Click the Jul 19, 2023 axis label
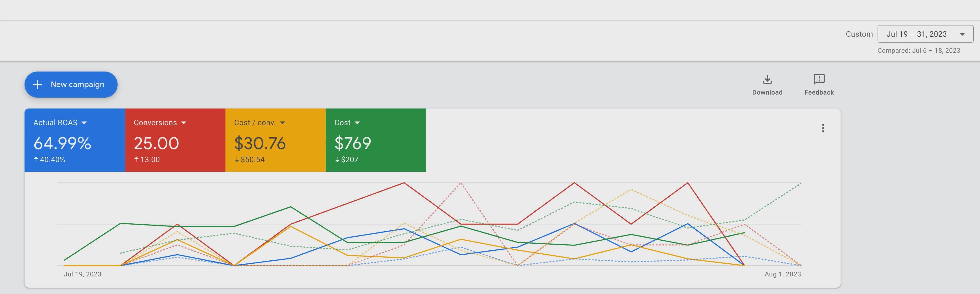 (x=82, y=274)
